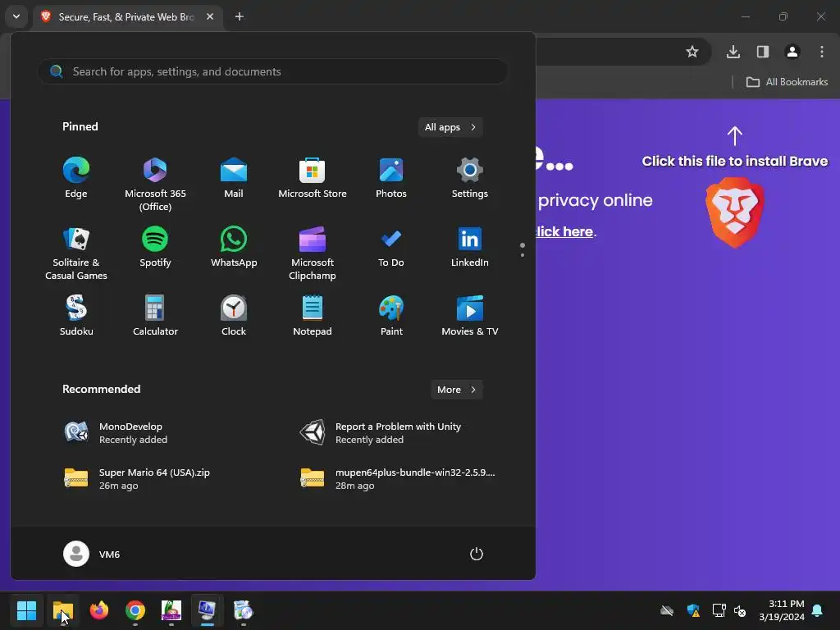Viewport: 840px width, 630px height.
Task: Expand More recommended items
Action: click(x=456, y=390)
